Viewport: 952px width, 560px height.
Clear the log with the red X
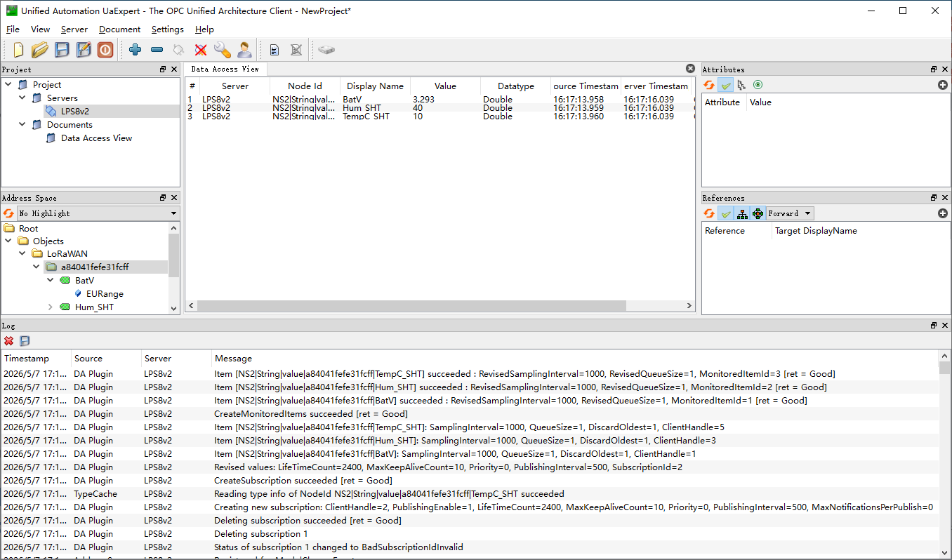[9, 341]
